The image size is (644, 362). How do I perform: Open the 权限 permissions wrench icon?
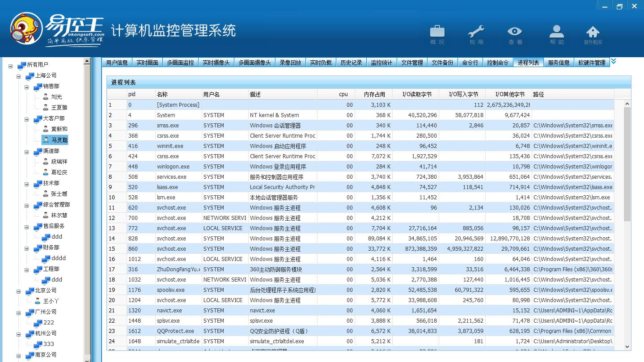(476, 31)
